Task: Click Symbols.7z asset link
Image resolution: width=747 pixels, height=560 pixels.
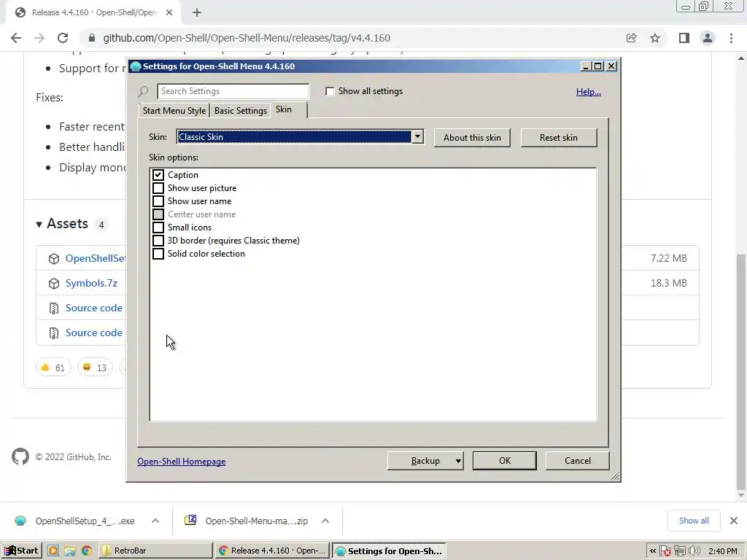Action: 91,284
